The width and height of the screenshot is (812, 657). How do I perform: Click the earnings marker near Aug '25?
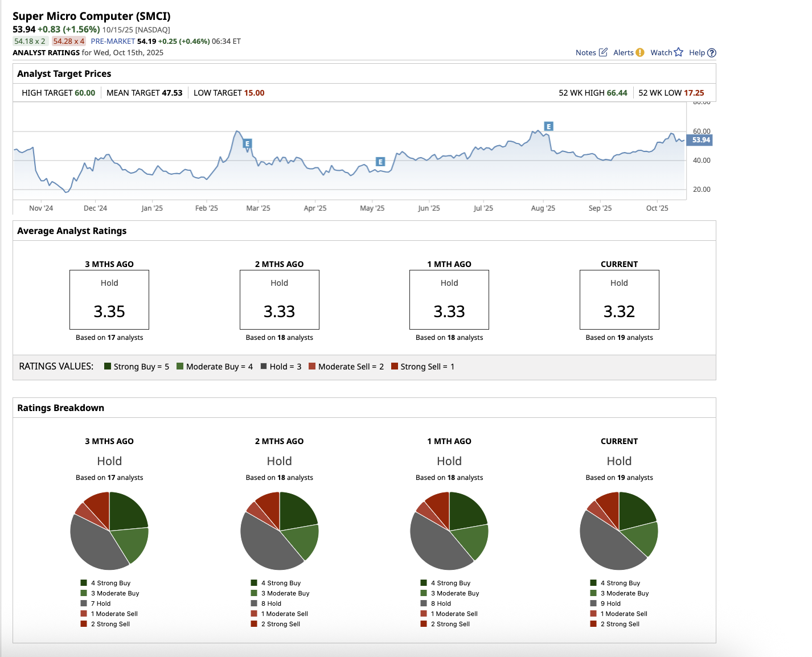click(548, 126)
